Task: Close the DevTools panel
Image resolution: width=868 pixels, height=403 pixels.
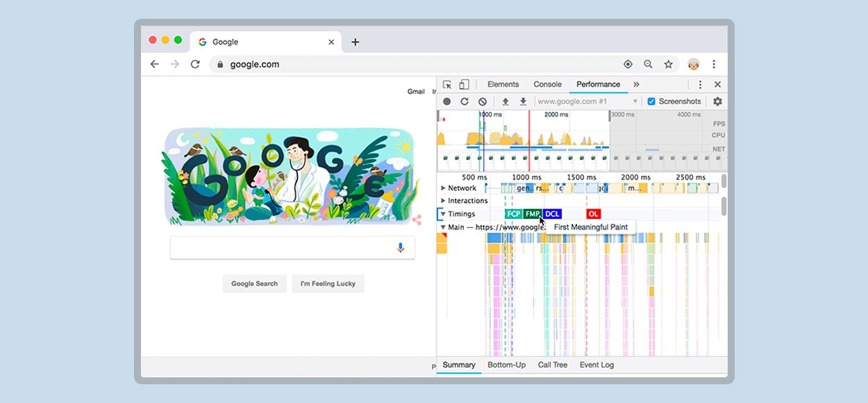Action: [x=717, y=85]
